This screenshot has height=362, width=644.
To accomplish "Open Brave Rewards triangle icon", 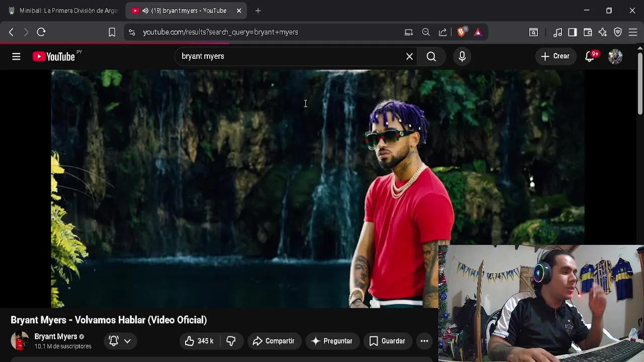I will 478,32.
